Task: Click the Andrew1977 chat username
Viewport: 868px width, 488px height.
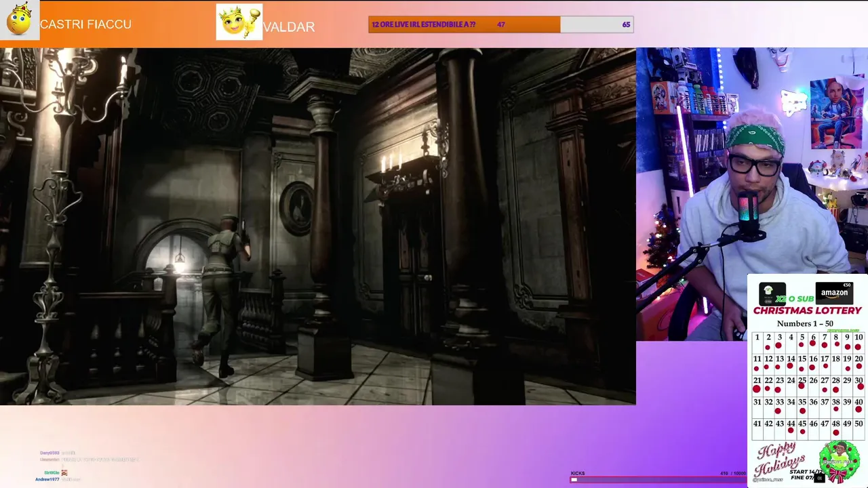Action: tap(47, 479)
